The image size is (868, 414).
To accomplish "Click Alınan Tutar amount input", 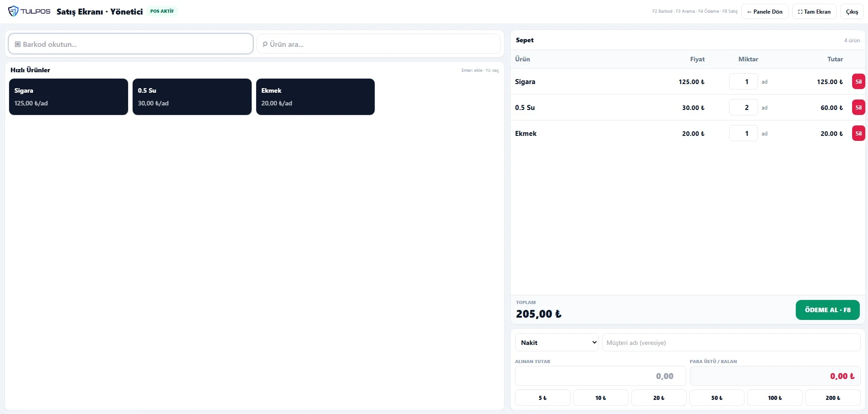I will [x=600, y=376].
